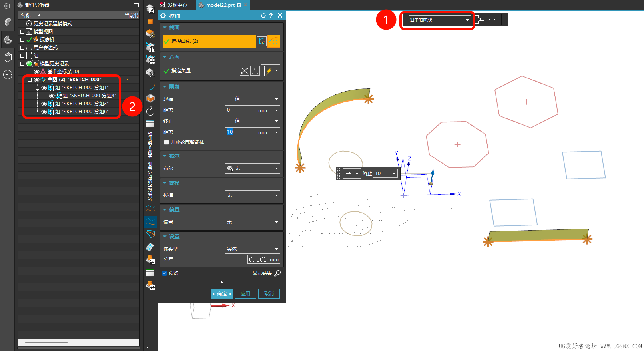Click the three-dots more options in selection bar
Screen dimensions: 644x351
(x=492, y=20)
